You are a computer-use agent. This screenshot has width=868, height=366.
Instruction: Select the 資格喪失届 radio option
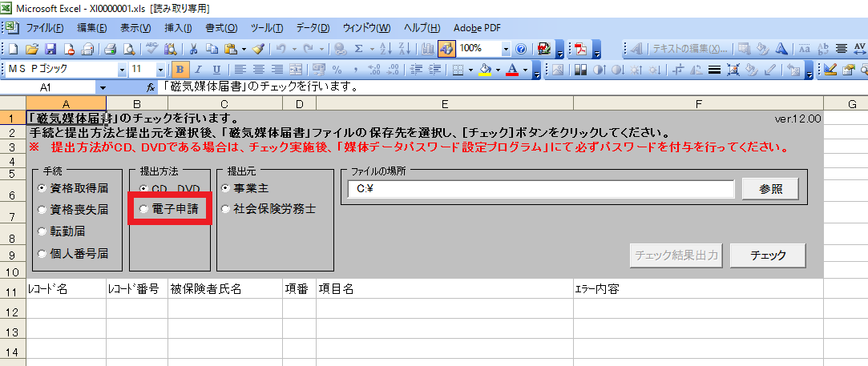(x=42, y=210)
